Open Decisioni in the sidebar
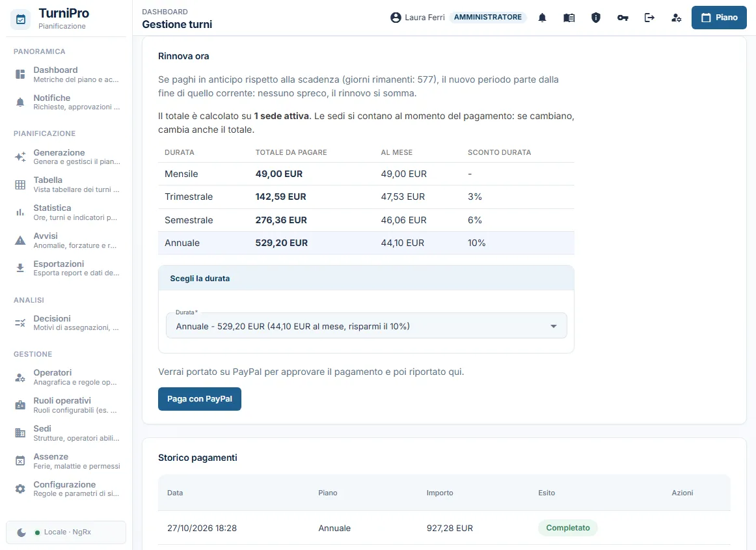The image size is (756, 550). (66, 323)
